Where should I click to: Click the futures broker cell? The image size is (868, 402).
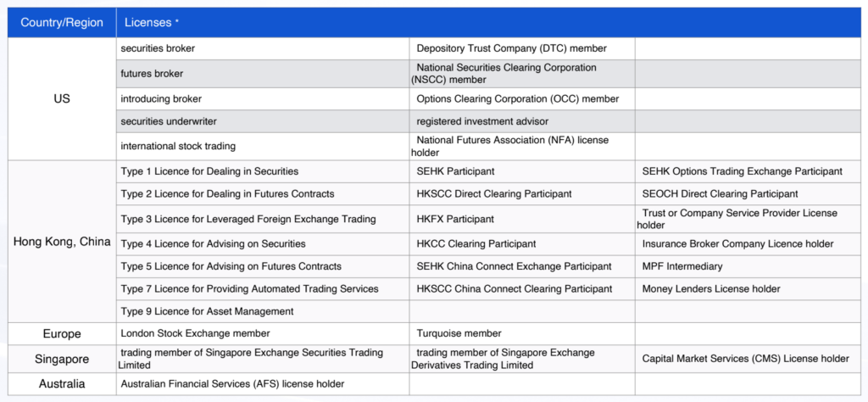point(263,74)
